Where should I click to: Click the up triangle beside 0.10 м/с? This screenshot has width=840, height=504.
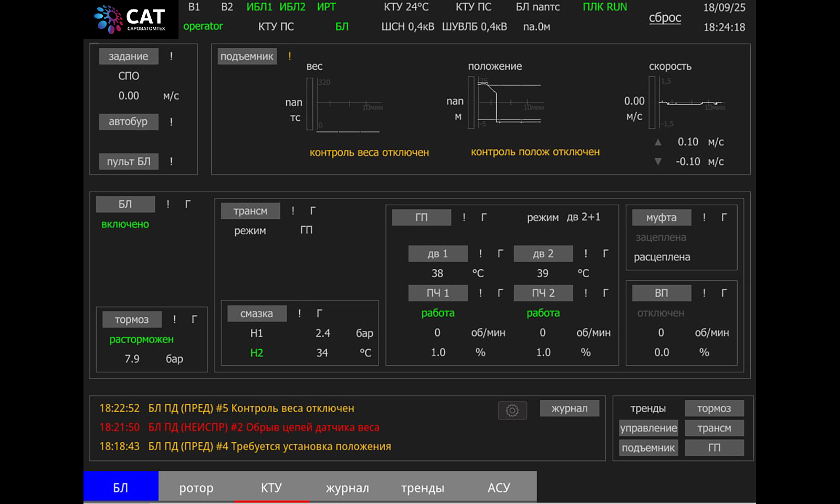click(x=658, y=142)
